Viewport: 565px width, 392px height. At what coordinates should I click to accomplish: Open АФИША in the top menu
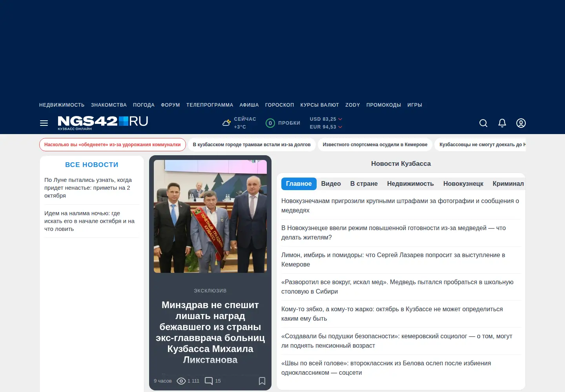(249, 105)
